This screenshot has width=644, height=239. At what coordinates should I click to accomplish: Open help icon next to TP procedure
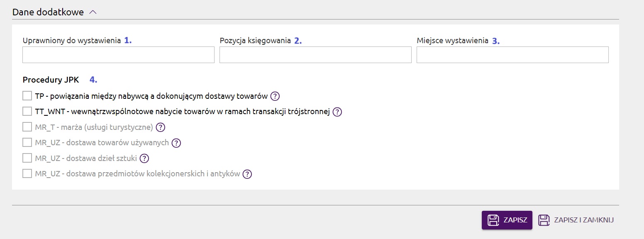pyautogui.click(x=275, y=96)
